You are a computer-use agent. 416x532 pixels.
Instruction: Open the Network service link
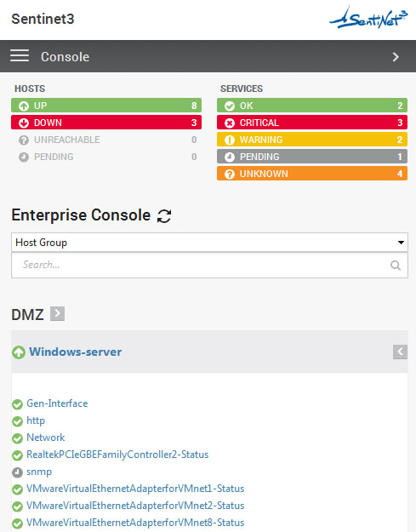pos(45,438)
